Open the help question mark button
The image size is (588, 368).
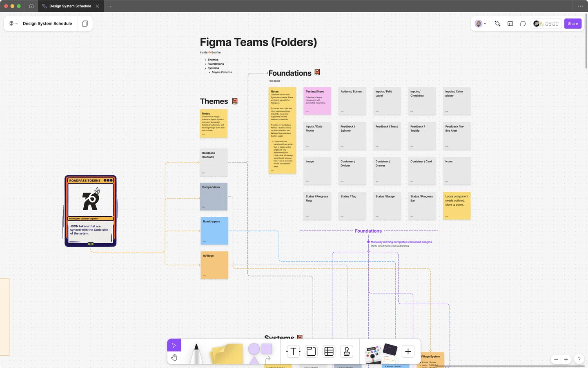(x=579, y=359)
